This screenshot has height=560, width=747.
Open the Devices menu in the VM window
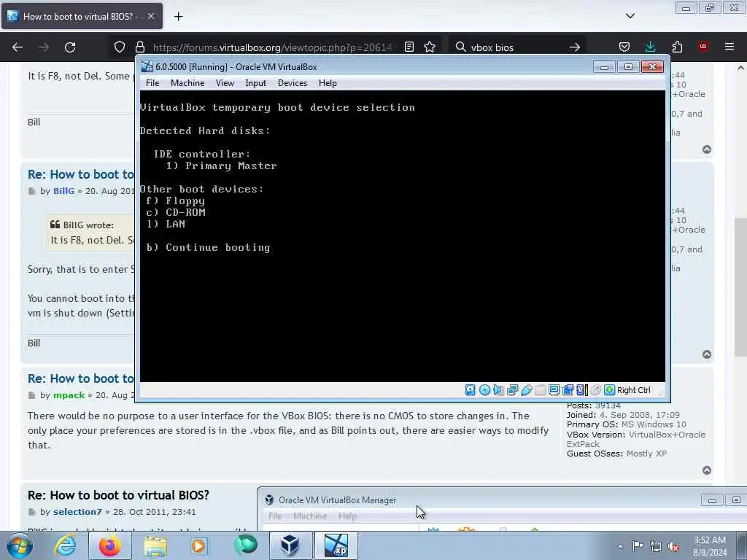click(293, 83)
